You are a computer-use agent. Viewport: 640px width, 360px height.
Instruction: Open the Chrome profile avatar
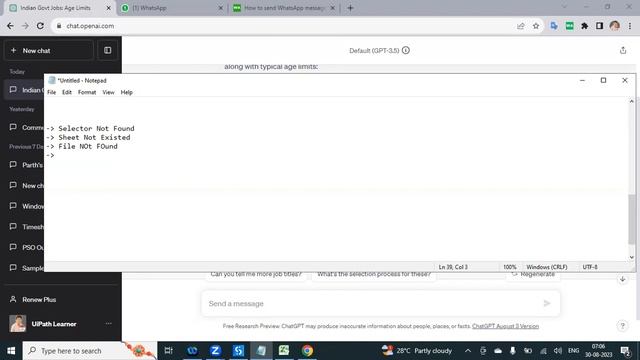point(614,26)
